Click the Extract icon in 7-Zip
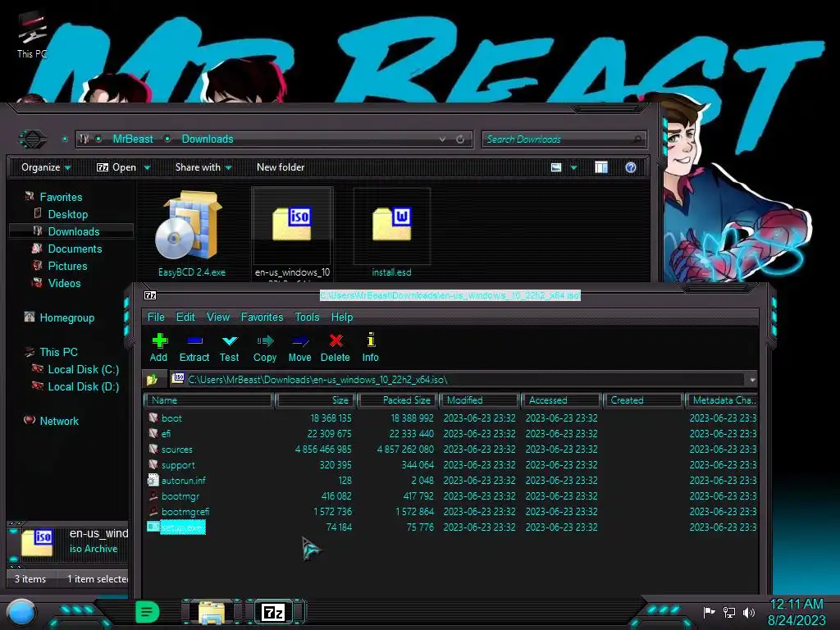 coord(194,340)
